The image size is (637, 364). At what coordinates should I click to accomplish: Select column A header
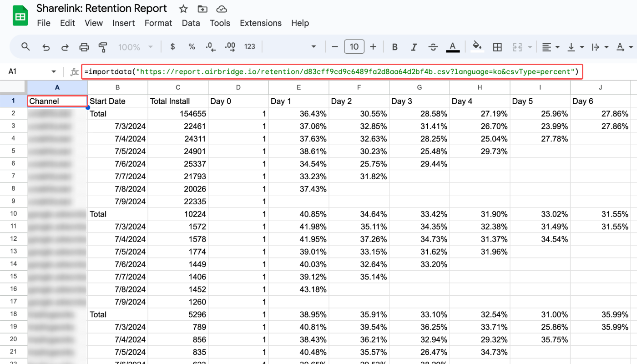pyautogui.click(x=57, y=87)
